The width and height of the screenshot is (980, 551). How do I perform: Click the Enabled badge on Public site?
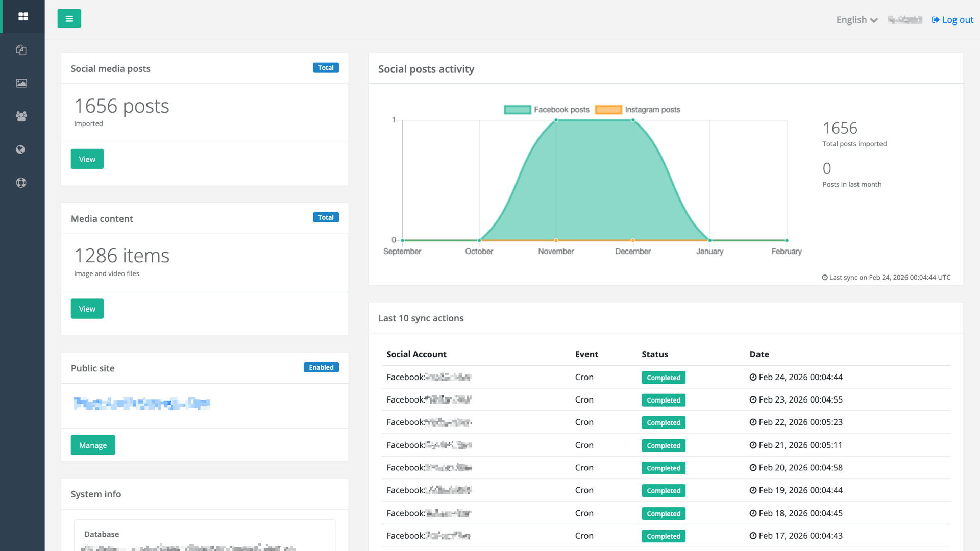(x=321, y=367)
